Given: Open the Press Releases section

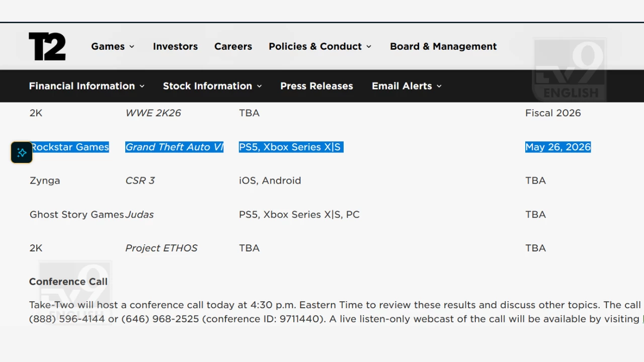Looking at the screenshot, I should (x=316, y=86).
